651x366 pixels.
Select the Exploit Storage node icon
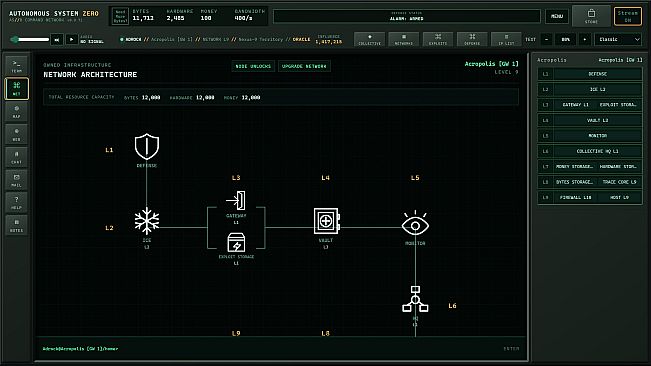point(236,242)
